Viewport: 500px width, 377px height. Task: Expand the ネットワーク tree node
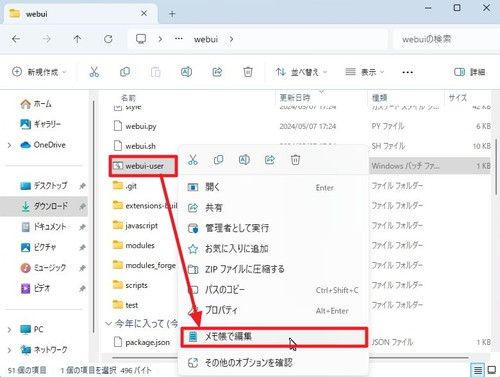coord(9,350)
